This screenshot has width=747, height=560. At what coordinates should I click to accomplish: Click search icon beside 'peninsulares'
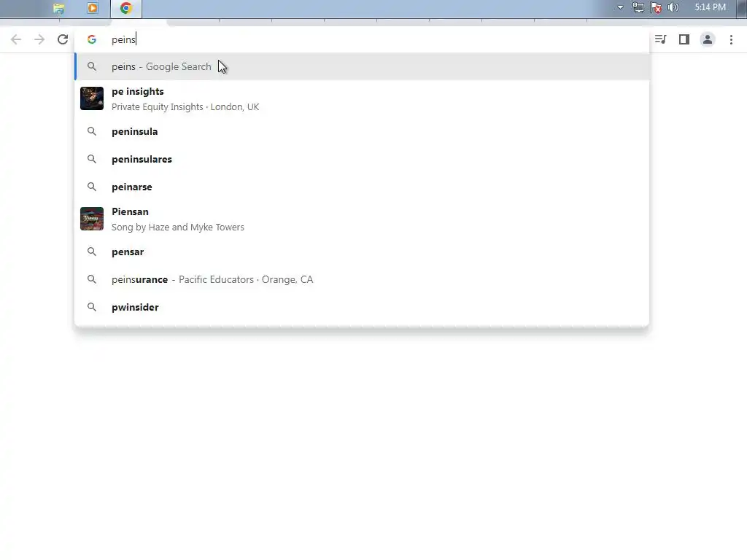92,159
